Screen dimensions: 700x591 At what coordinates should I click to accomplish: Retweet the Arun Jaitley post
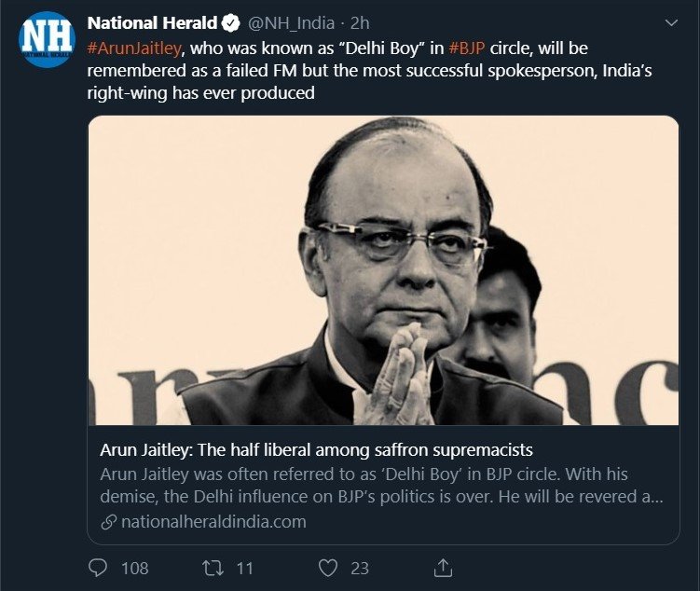pyautogui.click(x=213, y=567)
